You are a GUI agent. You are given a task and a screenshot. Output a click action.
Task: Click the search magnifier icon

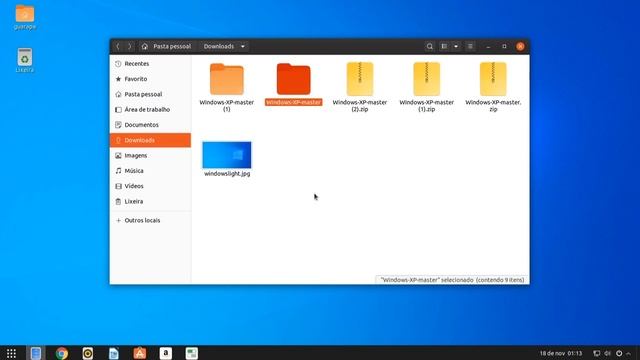pos(429,47)
